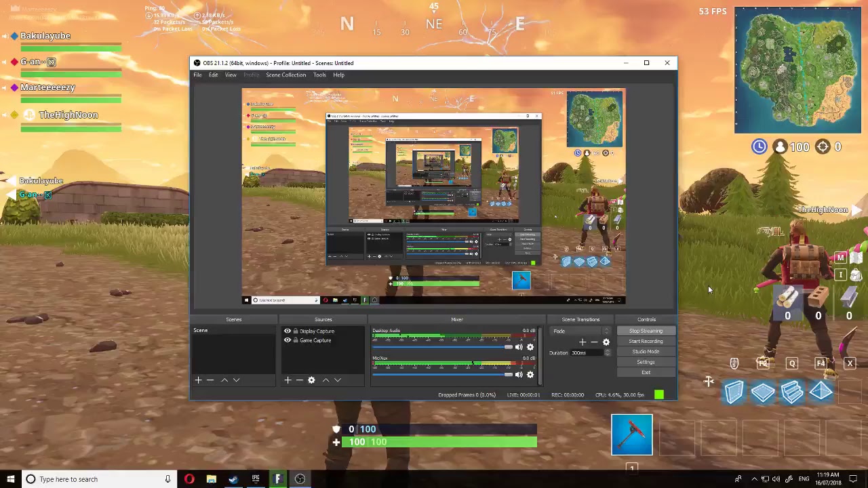Screen dimensions: 868x488
Task: Click the CPU usage status text
Action: [619, 394]
